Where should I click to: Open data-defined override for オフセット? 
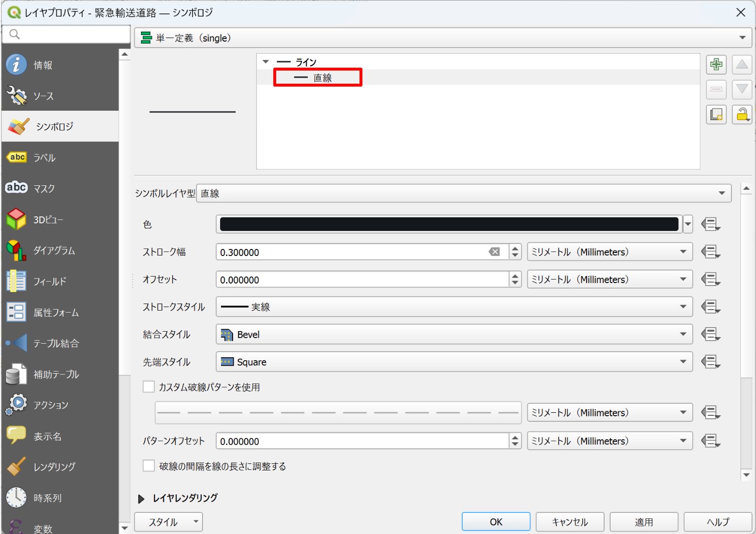click(710, 280)
